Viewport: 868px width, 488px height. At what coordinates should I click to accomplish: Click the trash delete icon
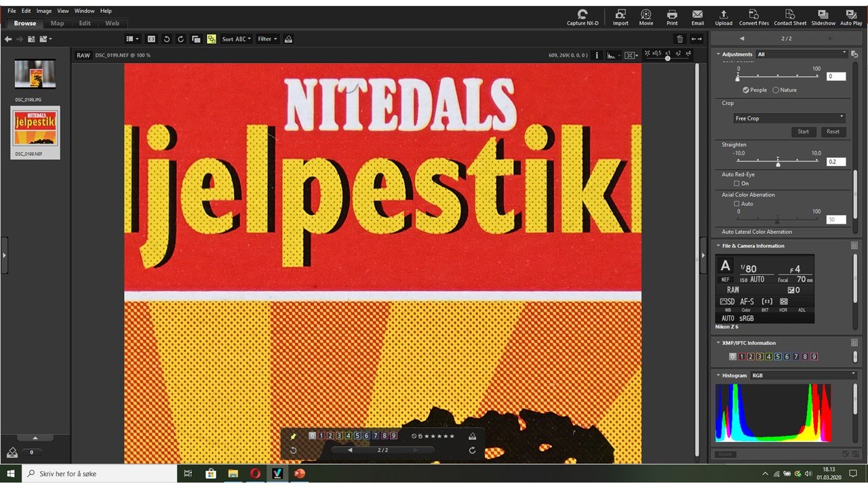click(680, 39)
